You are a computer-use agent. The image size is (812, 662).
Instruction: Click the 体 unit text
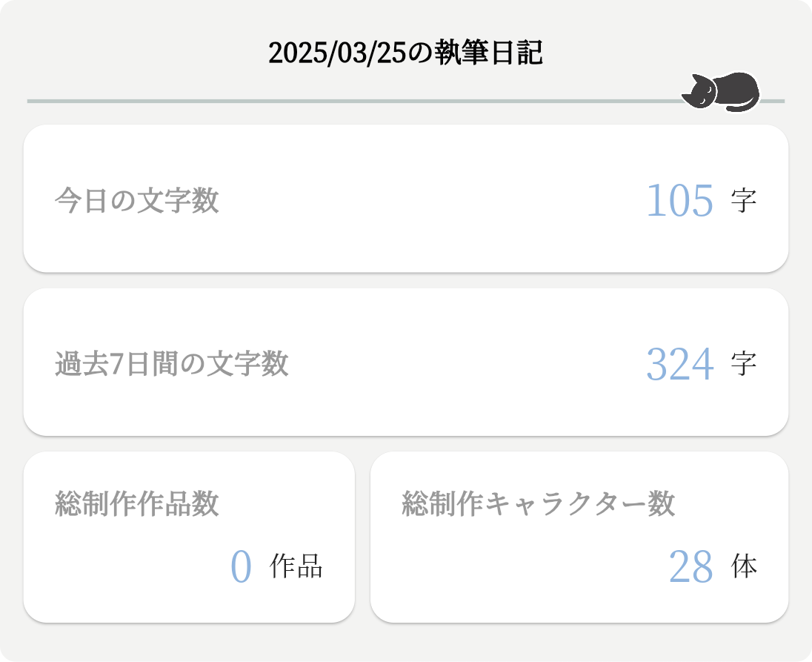(744, 567)
